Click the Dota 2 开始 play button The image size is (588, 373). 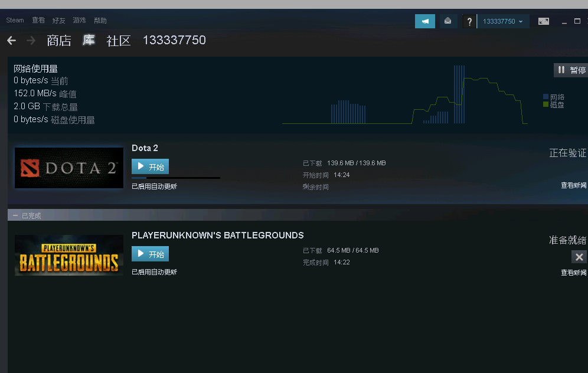tap(150, 166)
